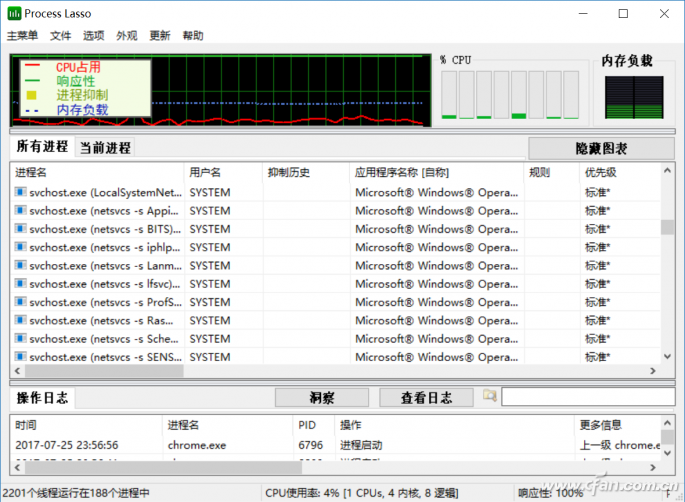
Task: Click icon of svchost.exe (netsvcs -s Appi... row
Action: coord(20,210)
